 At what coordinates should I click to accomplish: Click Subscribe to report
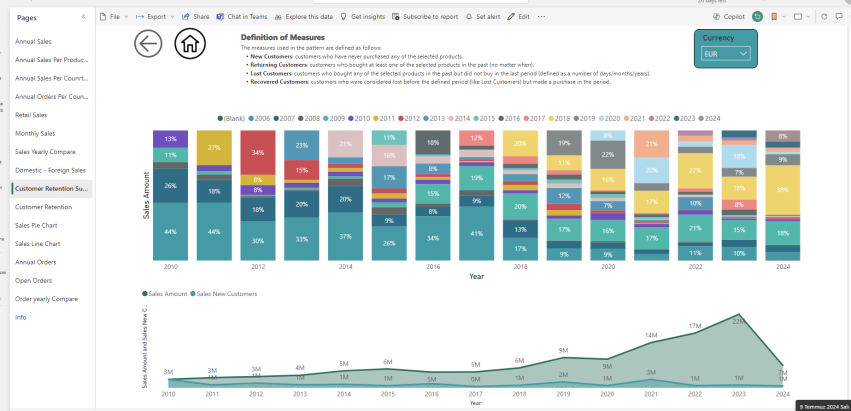(427, 17)
